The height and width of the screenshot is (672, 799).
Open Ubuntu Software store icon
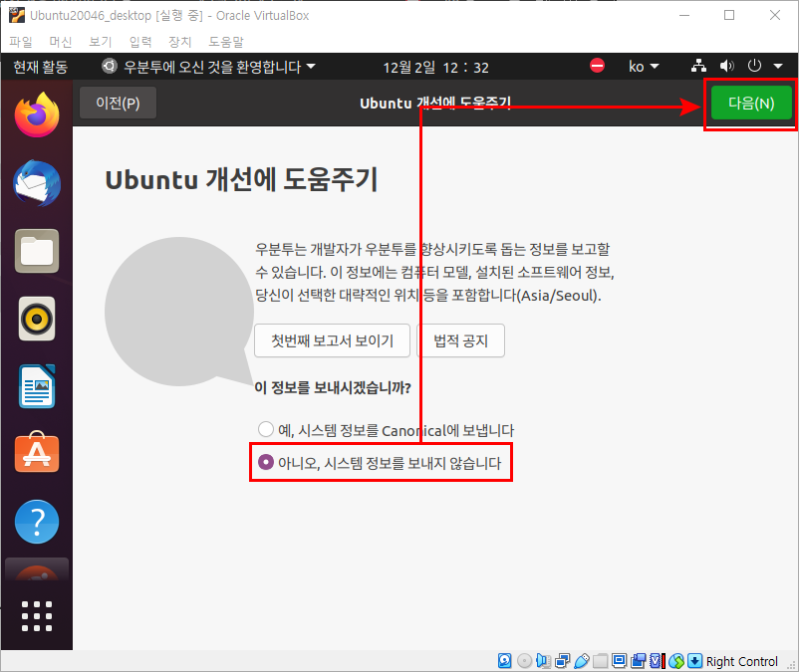tap(37, 452)
